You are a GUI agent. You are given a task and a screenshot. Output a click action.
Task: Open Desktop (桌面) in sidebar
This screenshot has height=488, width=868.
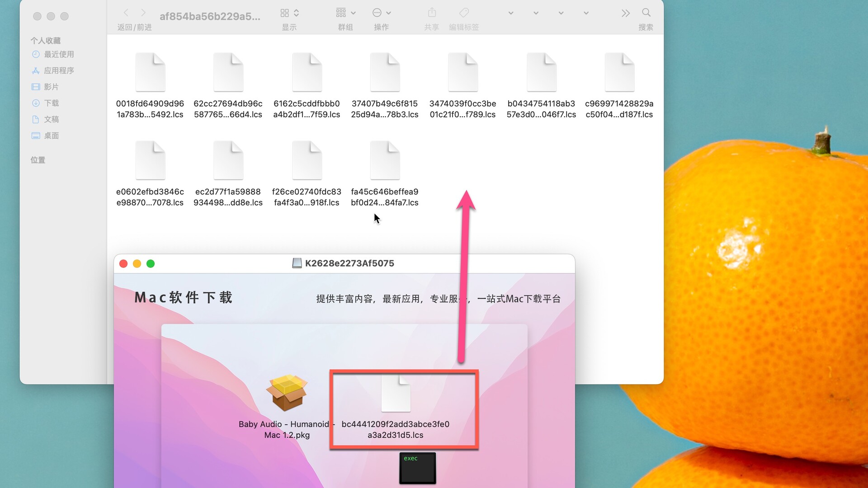tap(45, 136)
